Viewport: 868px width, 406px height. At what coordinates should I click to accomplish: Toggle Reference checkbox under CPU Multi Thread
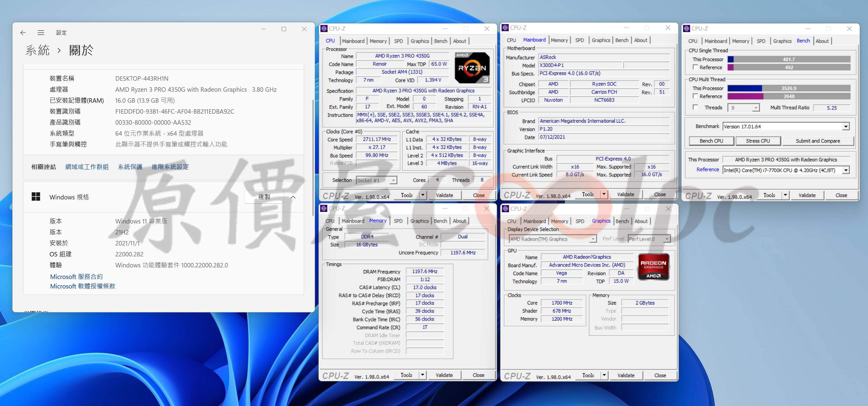point(695,96)
